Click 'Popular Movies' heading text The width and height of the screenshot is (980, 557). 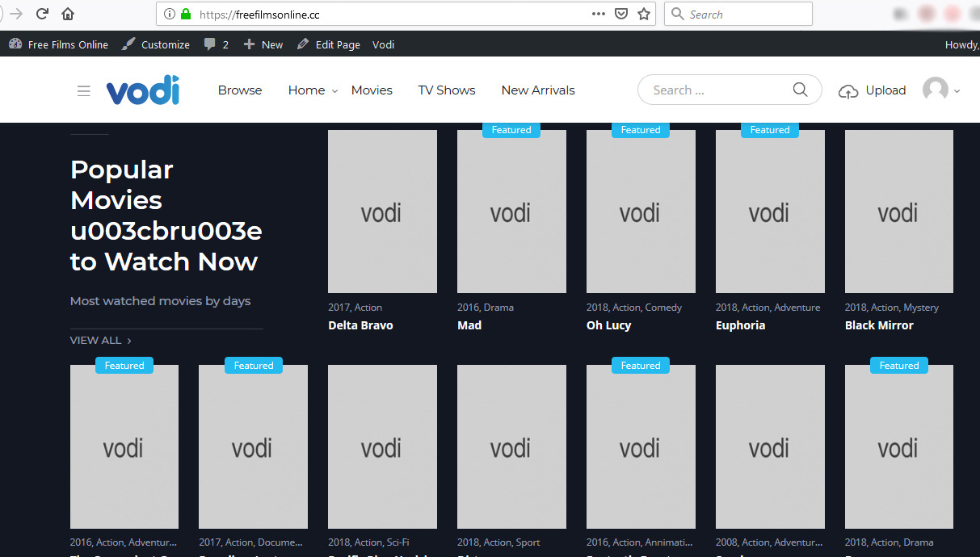coord(122,185)
